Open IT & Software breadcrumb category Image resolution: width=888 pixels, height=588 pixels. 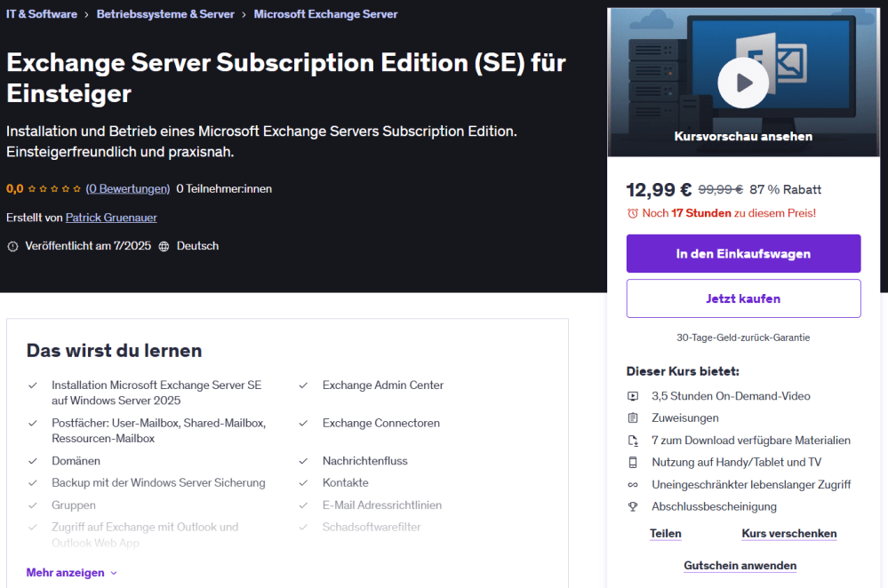click(42, 14)
